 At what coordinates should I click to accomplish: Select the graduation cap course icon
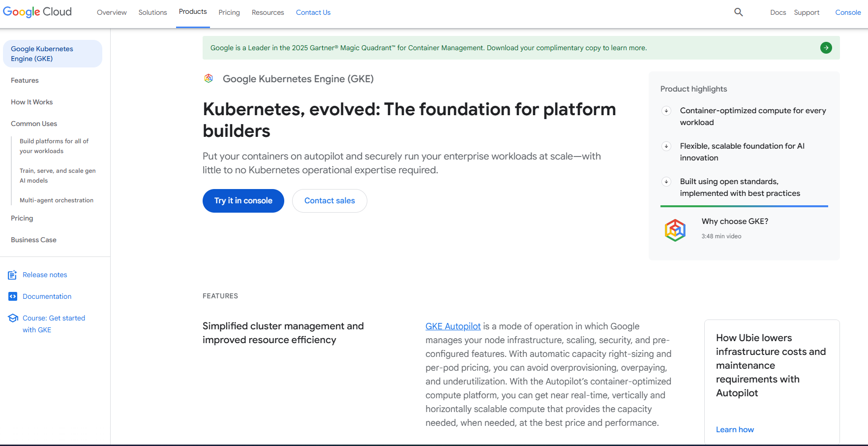click(x=12, y=318)
